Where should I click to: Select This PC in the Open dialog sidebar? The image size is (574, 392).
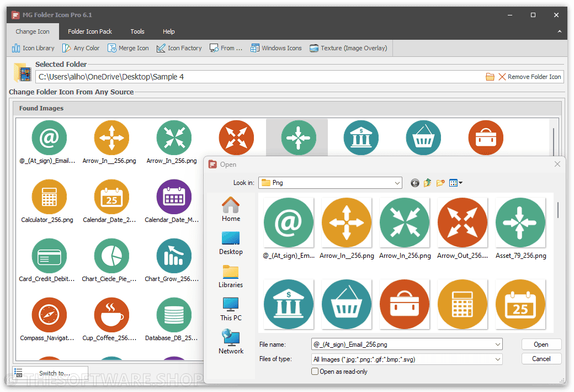(231, 309)
